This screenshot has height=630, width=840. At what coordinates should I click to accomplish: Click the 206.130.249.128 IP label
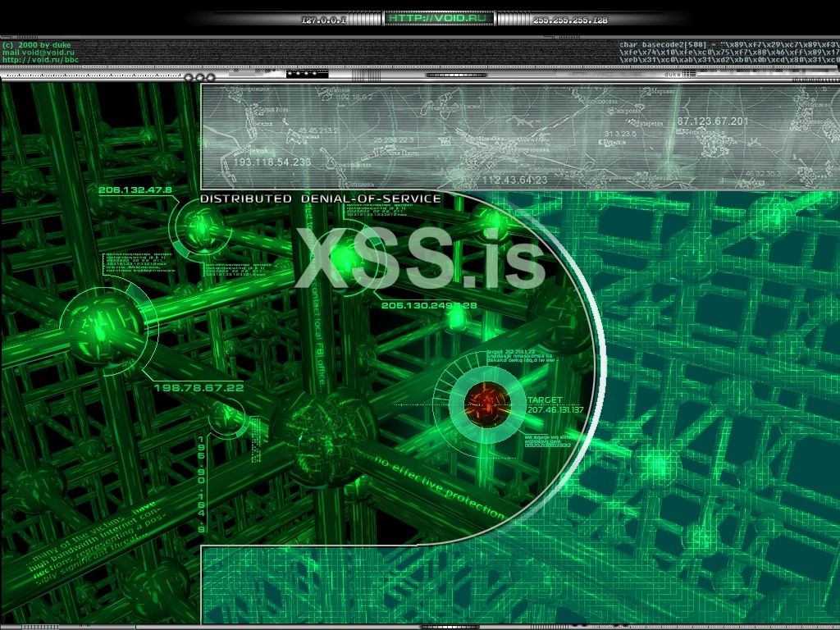coord(428,305)
